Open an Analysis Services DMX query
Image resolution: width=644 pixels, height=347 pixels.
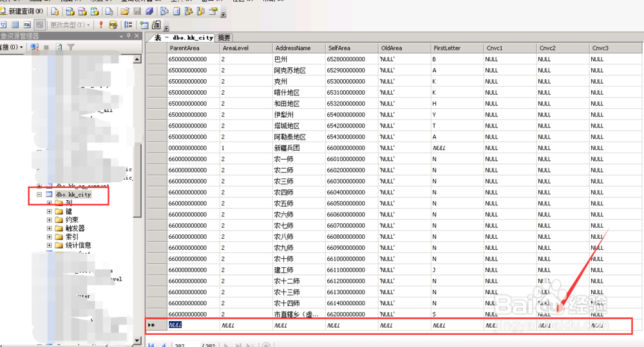pyautogui.click(x=82, y=12)
